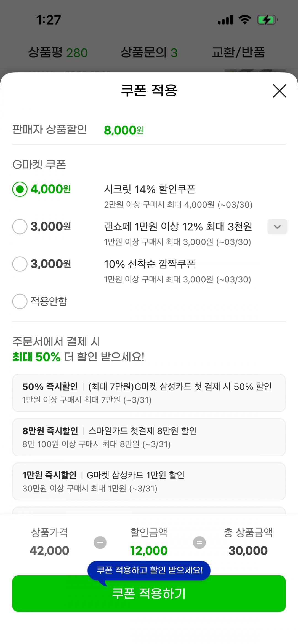Choose the 적용안함 no-coupon option
The height and width of the screenshot is (644, 298).
pos(20,301)
